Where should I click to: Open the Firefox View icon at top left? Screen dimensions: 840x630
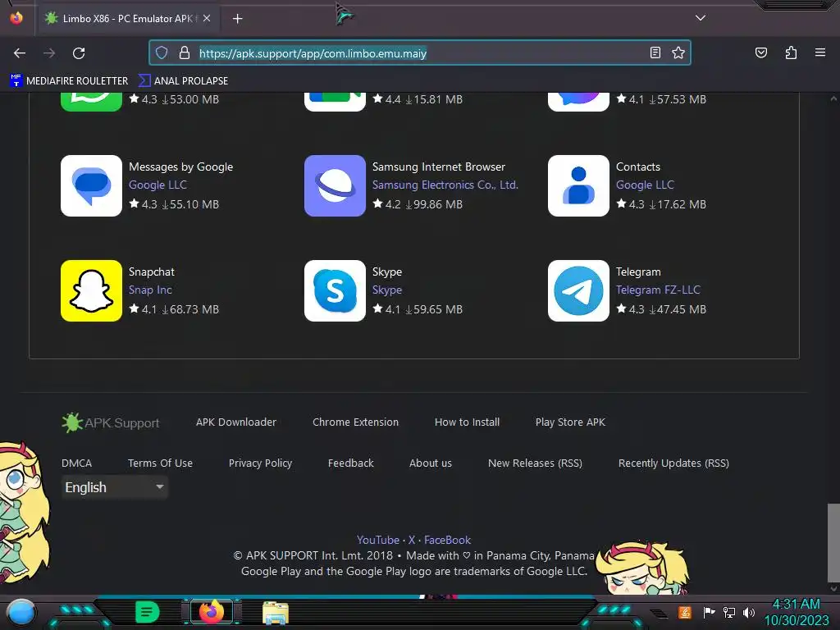click(16, 18)
